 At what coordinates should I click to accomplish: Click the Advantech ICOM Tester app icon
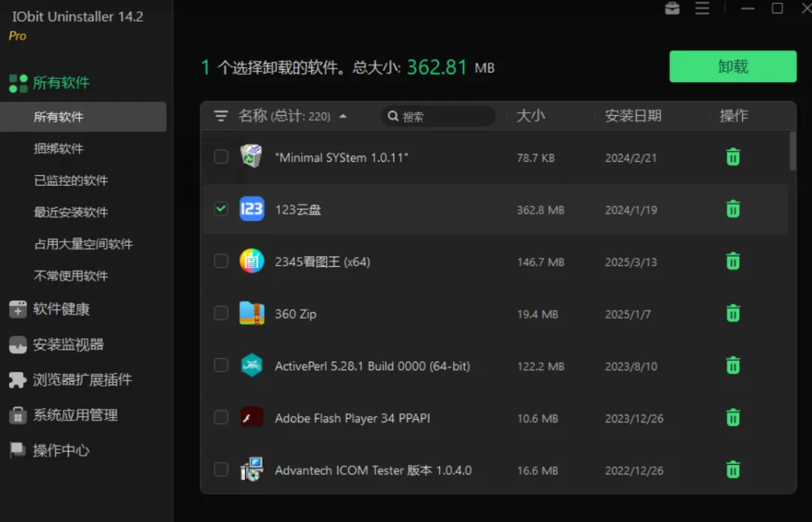(x=252, y=469)
